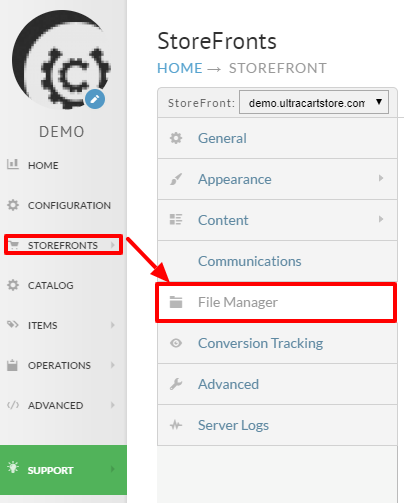The height and width of the screenshot is (503, 404).
Task: Open the StoreFront domain dropdown
Action: [314, 102]
